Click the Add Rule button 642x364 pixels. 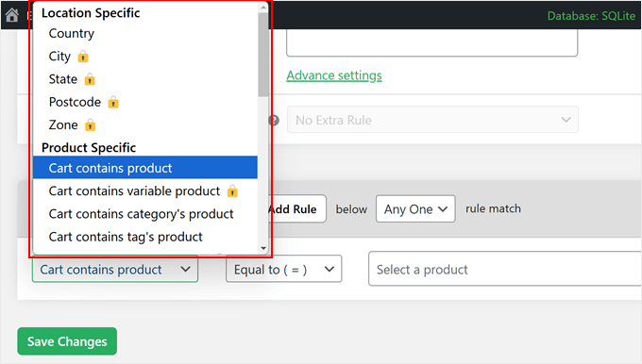click(297, 209)
